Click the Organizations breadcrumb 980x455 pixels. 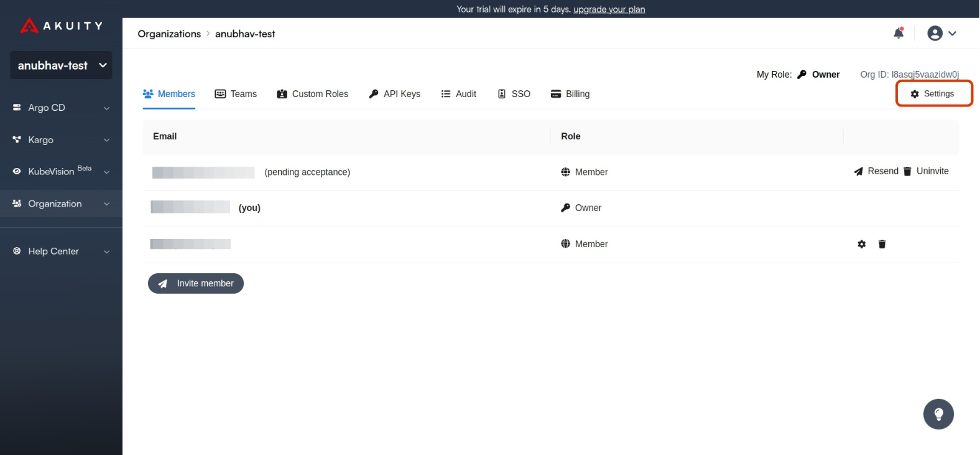[x=169, y=34]
